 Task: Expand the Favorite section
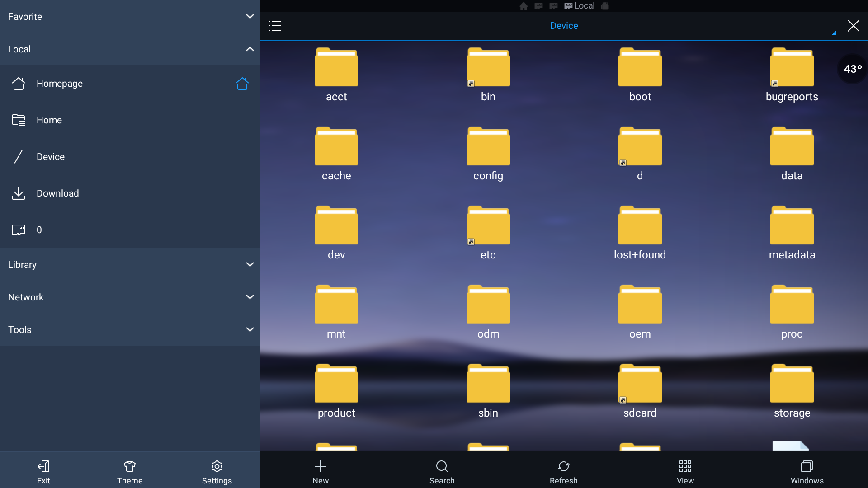click(x=130, y=16)
